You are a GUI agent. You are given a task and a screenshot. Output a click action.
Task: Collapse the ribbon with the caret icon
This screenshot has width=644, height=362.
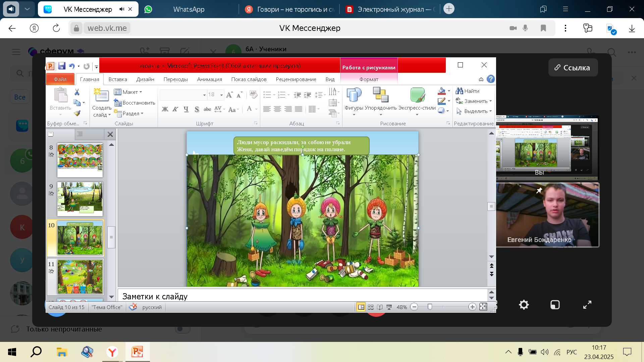481,79
